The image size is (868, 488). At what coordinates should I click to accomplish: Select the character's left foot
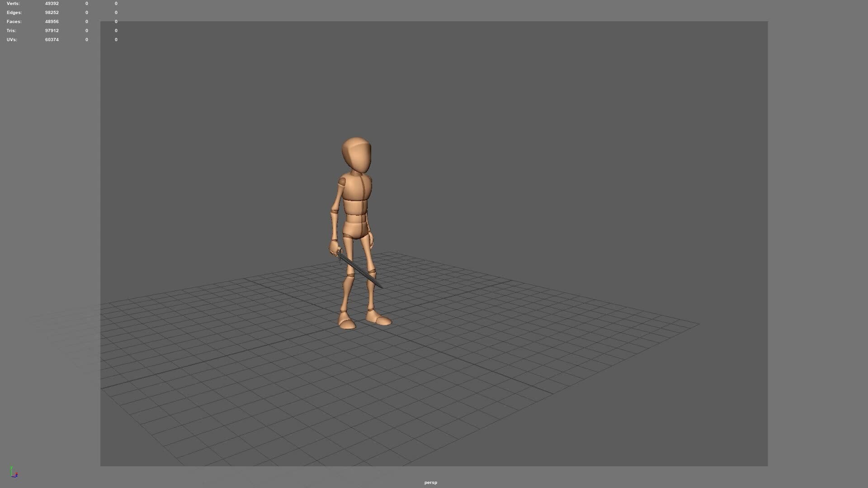click(346, 322)
